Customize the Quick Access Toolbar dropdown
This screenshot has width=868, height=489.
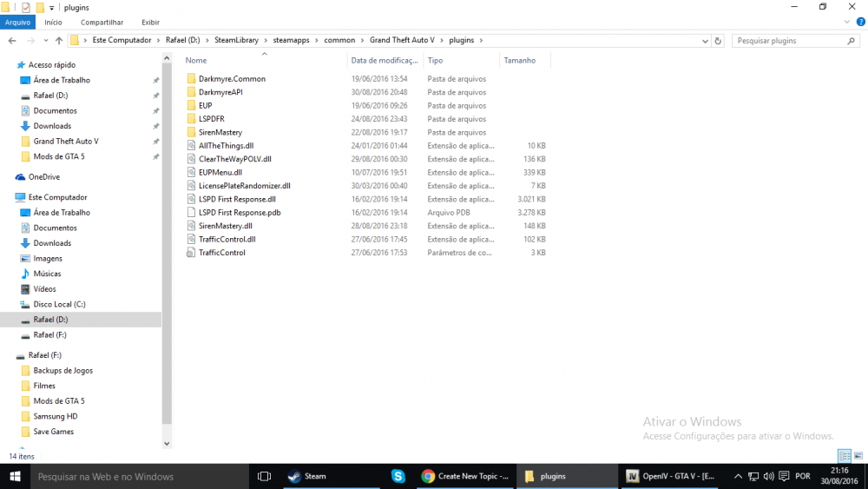click(x=51, y=8)
